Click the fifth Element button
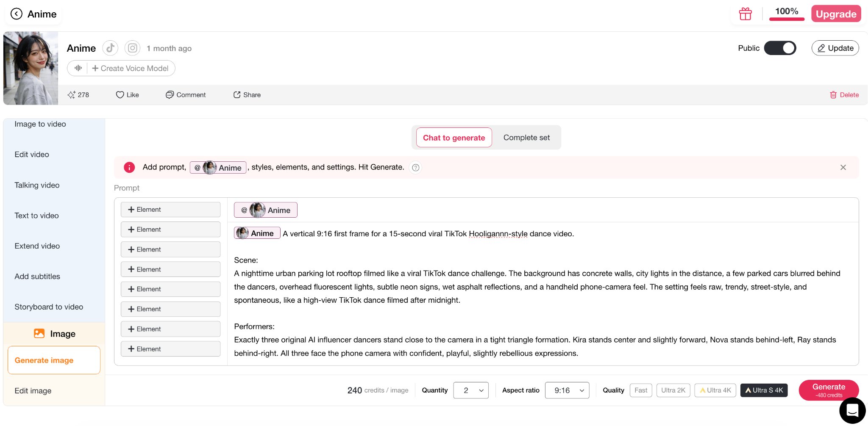 (x=170, y=289)
